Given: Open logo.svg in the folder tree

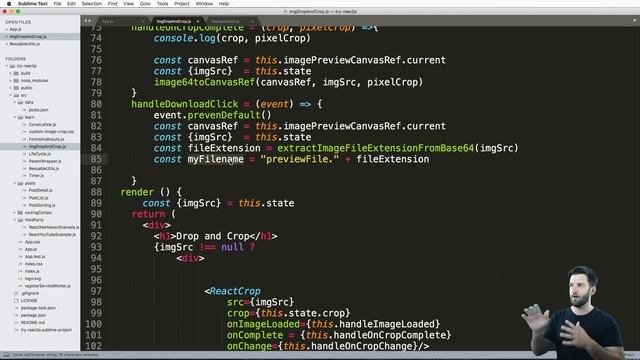Looking at the screenshot, I should 33,279.
